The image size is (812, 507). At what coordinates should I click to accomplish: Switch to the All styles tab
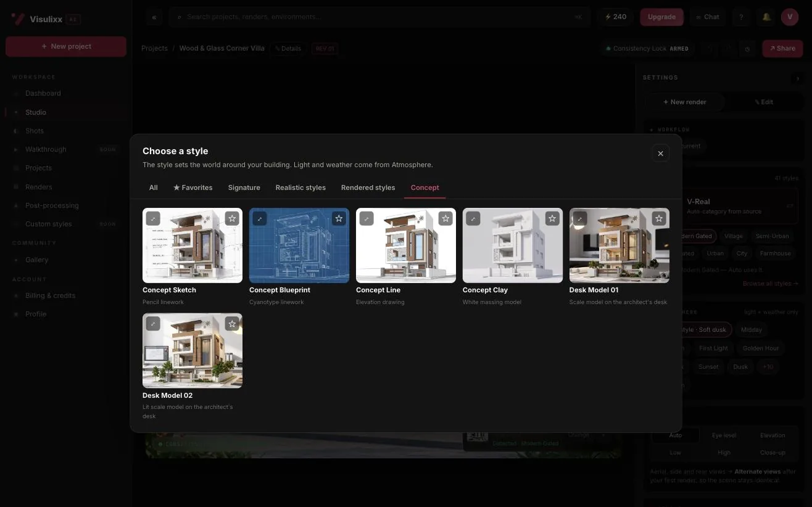coord(154,188)
